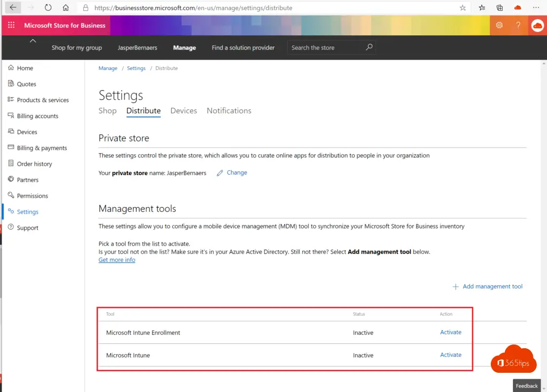Open Billing accounts in the sidebar

tap(38, 116)
